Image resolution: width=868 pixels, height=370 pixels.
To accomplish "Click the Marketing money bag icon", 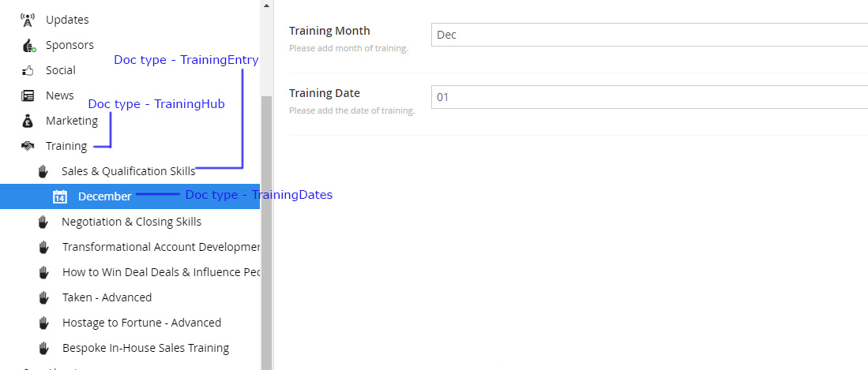I will pyautogui.click(x=28, y=121).
